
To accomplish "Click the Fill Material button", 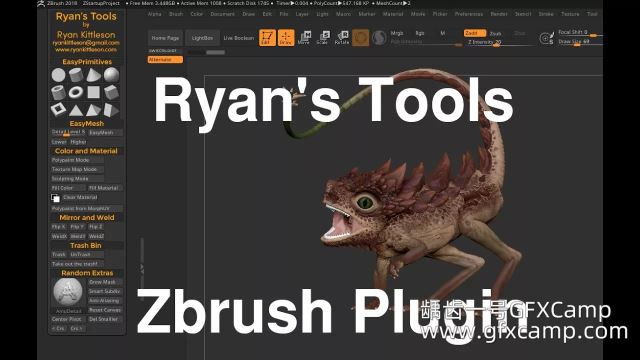I will (105, 188).
